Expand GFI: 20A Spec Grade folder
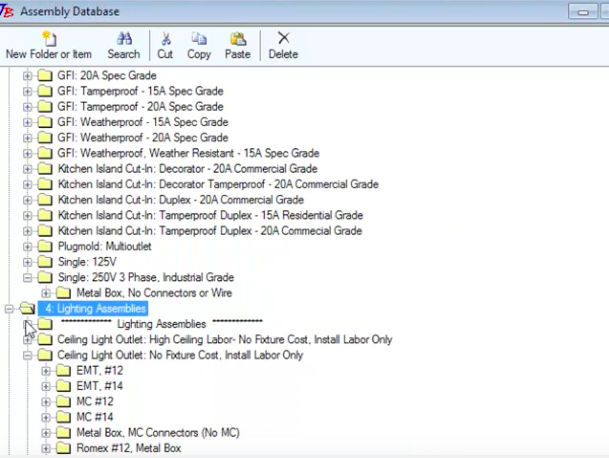Screen dimensions: 609x458 point(27,75)
